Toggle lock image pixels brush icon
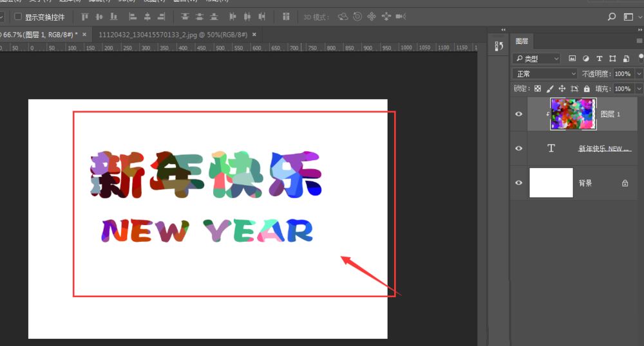The width and height of the screenshot is (644, 346). [x=550, y=89]
